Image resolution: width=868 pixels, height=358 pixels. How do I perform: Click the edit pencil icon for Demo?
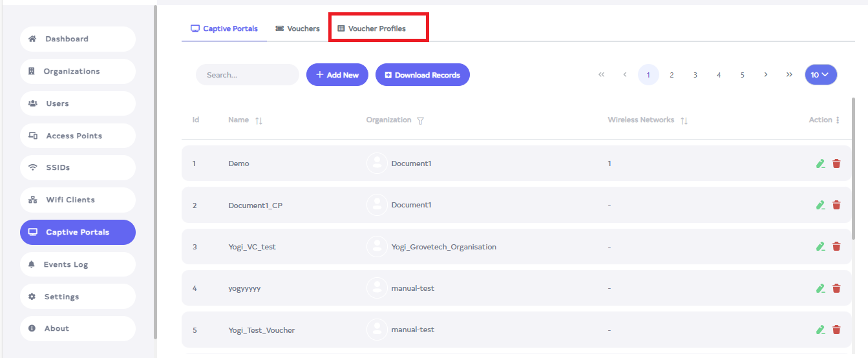click(820, 163)
